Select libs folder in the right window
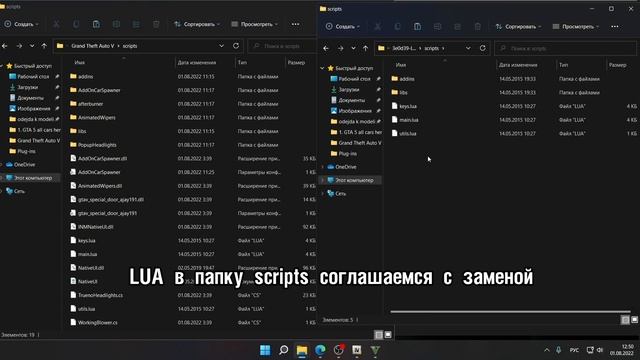The height and width of the screenshot is (360, 640). tap(403, 93)
